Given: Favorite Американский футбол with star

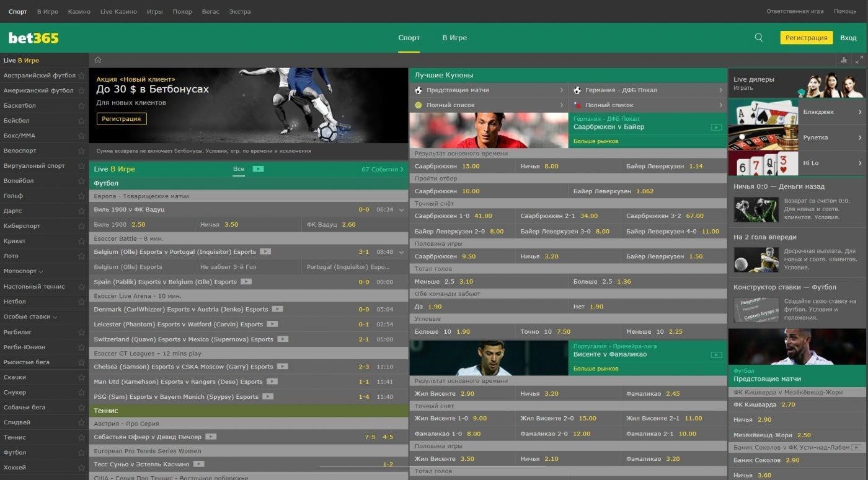Looking at the screenshot, I should coord(81,90).
